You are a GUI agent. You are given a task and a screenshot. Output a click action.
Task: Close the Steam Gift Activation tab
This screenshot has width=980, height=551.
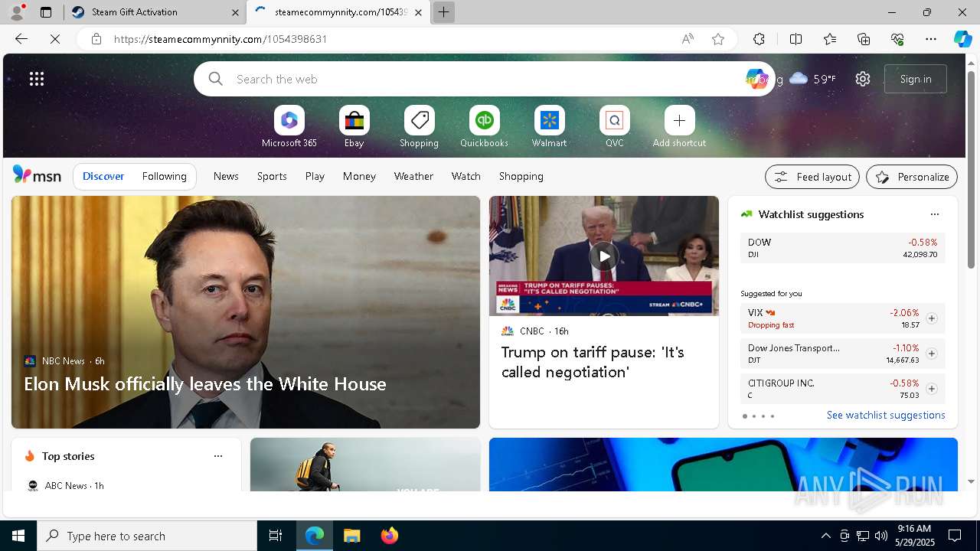tap(235, 12)
